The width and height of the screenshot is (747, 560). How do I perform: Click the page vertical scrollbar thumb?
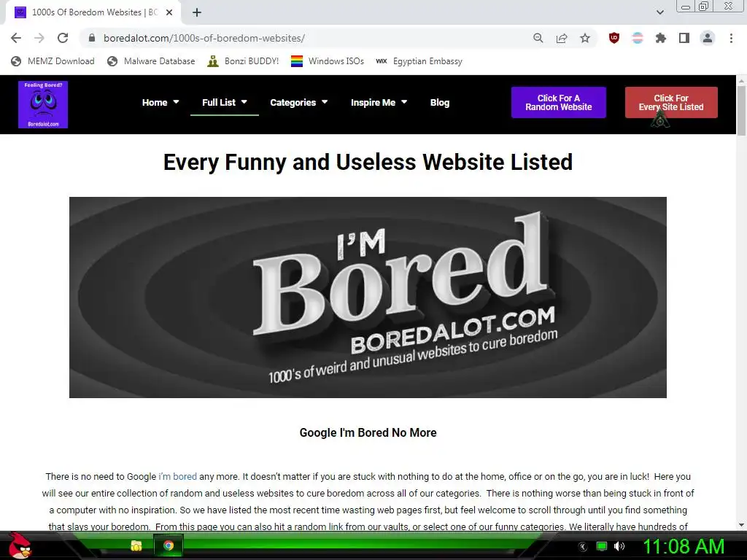click(741, 112)
